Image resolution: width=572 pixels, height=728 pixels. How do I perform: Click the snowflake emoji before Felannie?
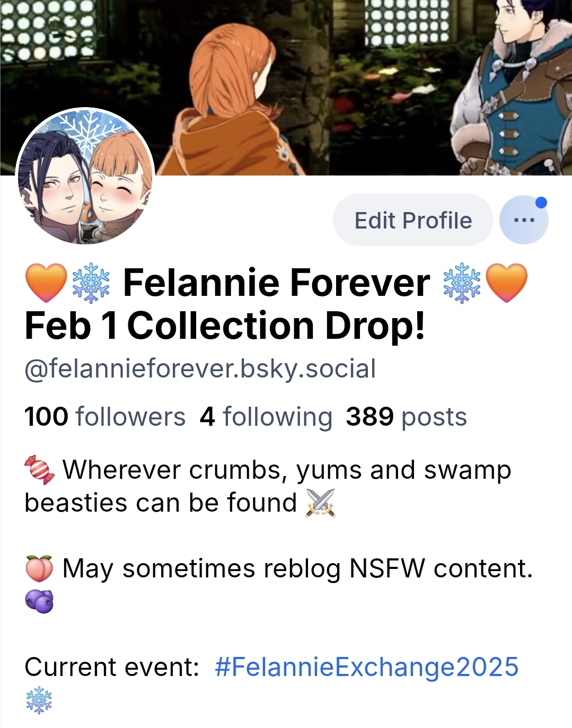click(91, 283)
